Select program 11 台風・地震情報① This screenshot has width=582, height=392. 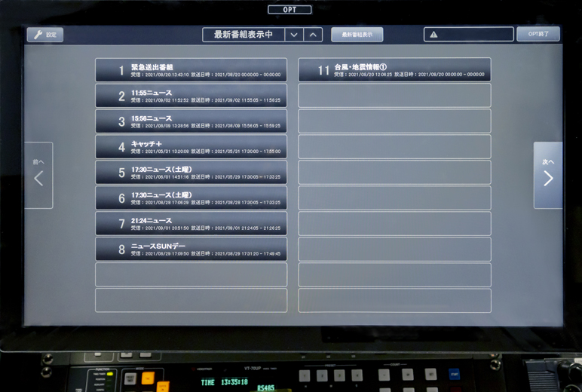click(394, 70)
